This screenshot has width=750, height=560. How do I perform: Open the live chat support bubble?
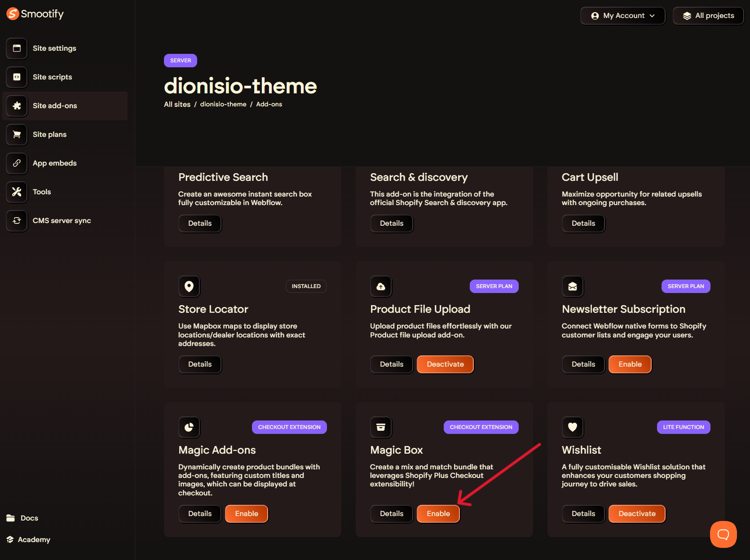coord(723,534)
